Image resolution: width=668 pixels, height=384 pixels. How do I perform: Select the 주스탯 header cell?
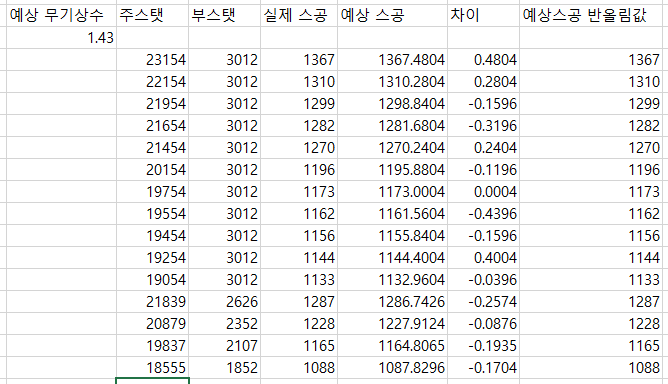coord(153,16)
